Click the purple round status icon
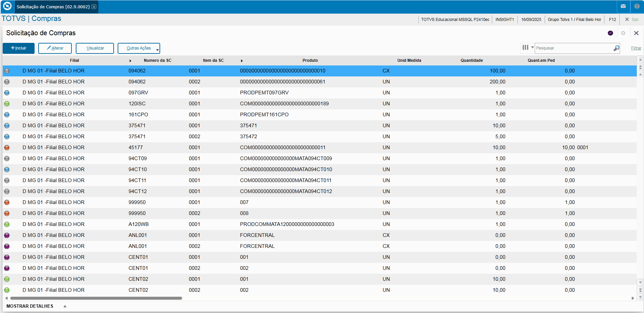Viewport: 644px width, 313px height. pos(610,33)
